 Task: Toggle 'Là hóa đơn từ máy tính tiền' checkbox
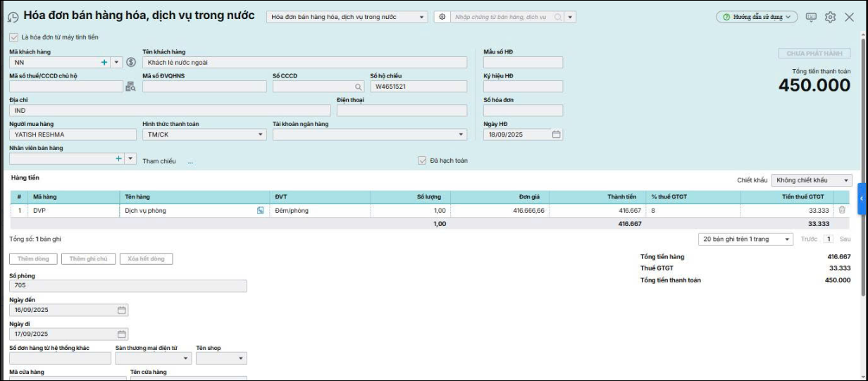14,37
